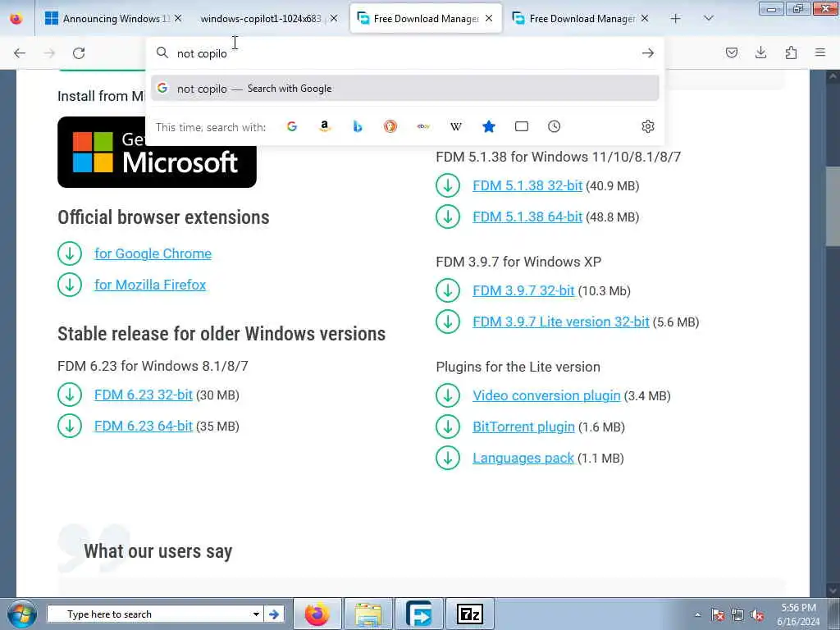Click download icon beside for Google Chrome

(x=70, y=253)
